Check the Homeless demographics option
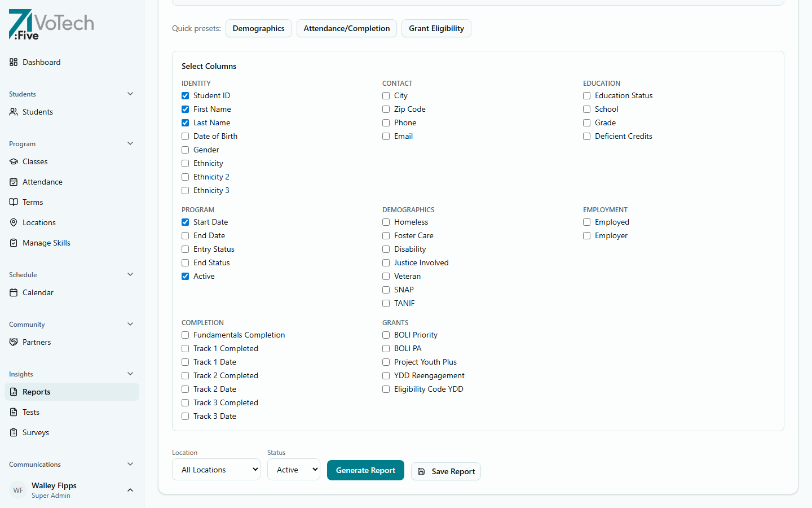Image resolution: width=812 pixels, height=508 pixels. click(x=386, y=222)
